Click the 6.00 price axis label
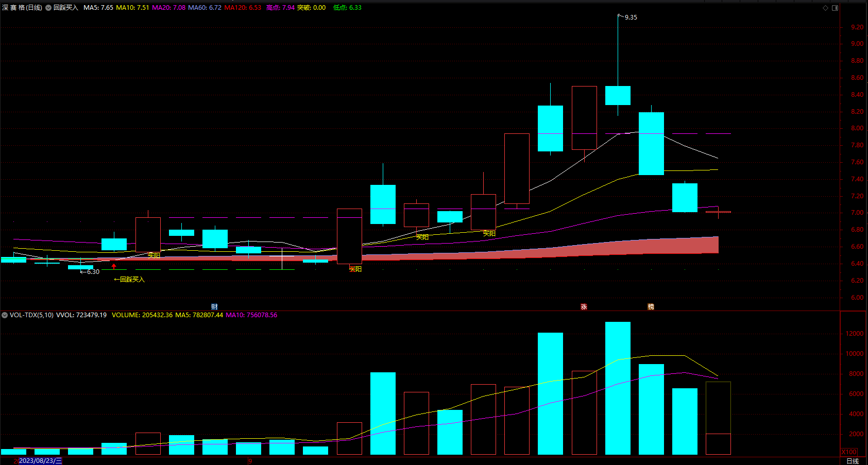This screenshot has width=868, height=465. pos(857,298)
